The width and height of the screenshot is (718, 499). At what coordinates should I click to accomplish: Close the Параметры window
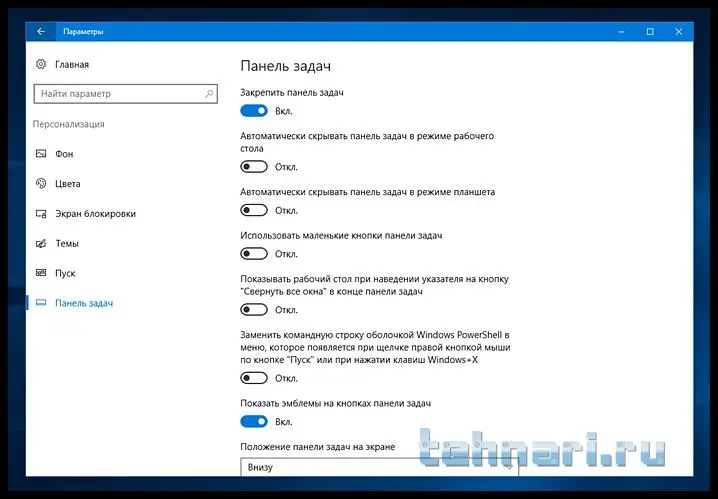pos(679,32)
